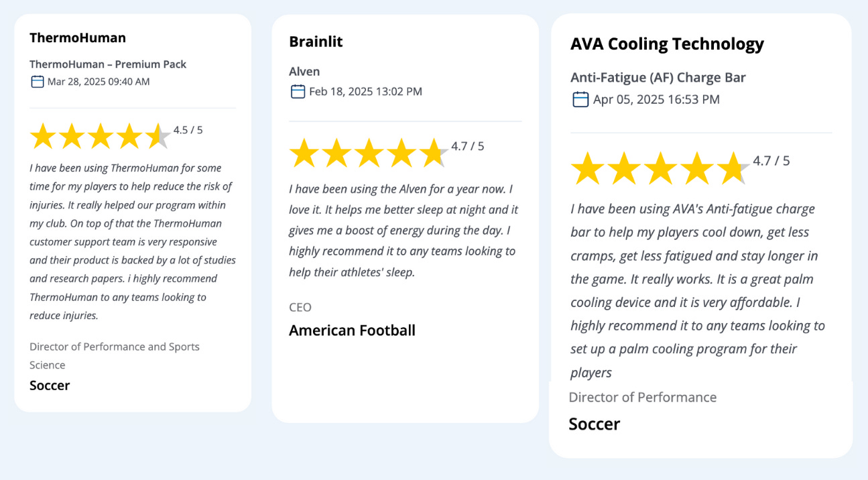Click the half-filled fifth star on ThermoHuman review
The width and height of the screenshot is (868, 480).
158,136
